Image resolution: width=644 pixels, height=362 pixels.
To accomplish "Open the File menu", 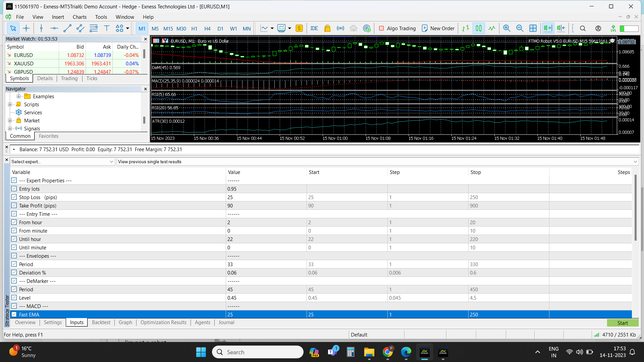I will [x=20, y=17].
